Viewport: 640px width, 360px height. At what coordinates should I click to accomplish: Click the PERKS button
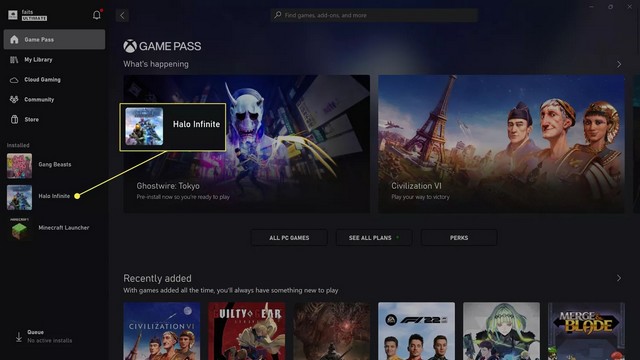click(x=459, y=238)
